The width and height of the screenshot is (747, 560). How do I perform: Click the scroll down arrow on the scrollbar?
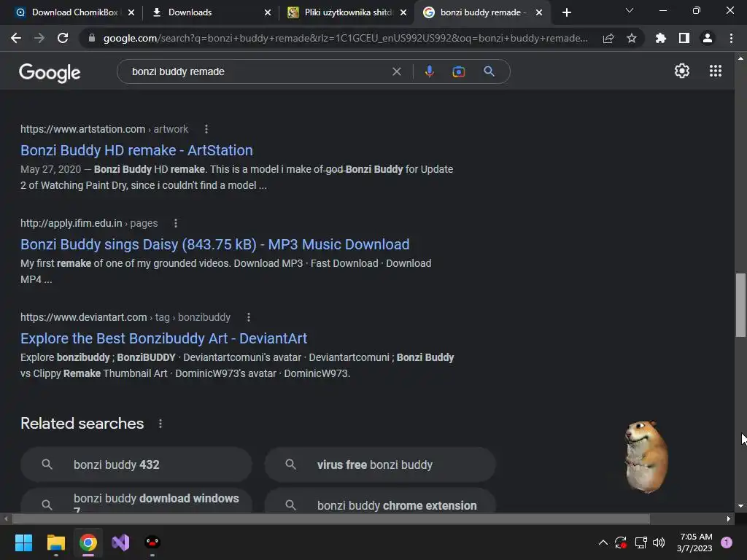[740, 506]
